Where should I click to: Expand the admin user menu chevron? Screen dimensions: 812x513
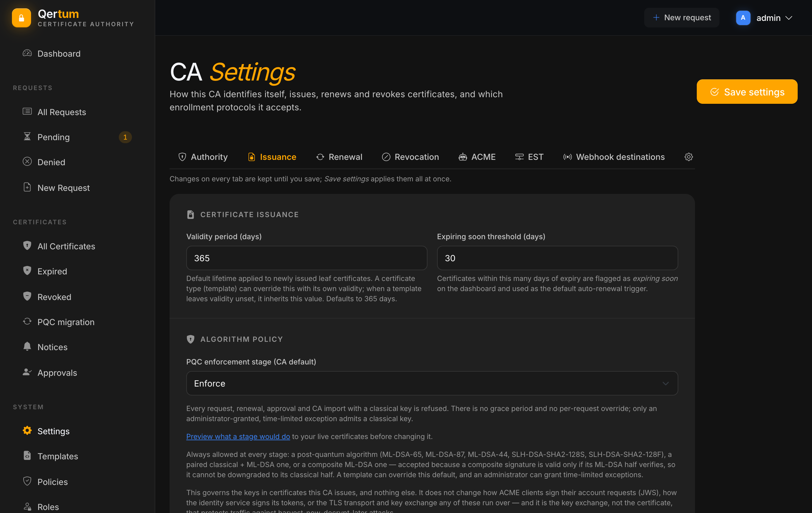tap(789, 18)
